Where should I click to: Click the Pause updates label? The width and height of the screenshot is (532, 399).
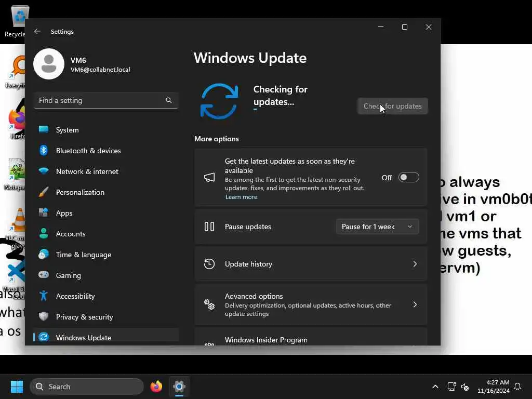(x=248, y=227)
